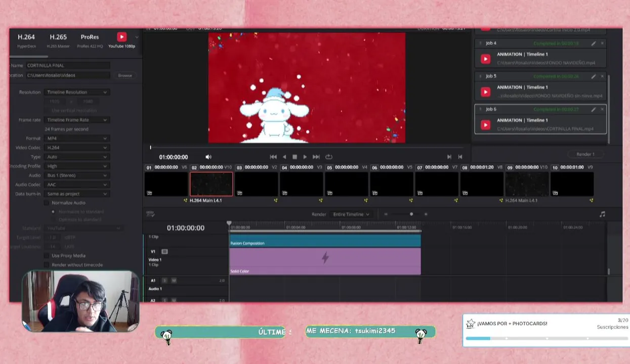Image resolution: width=630 pixels, height=364 pixels.
Task: Expand the render presets chevron
Action: (x=137, y=37)
